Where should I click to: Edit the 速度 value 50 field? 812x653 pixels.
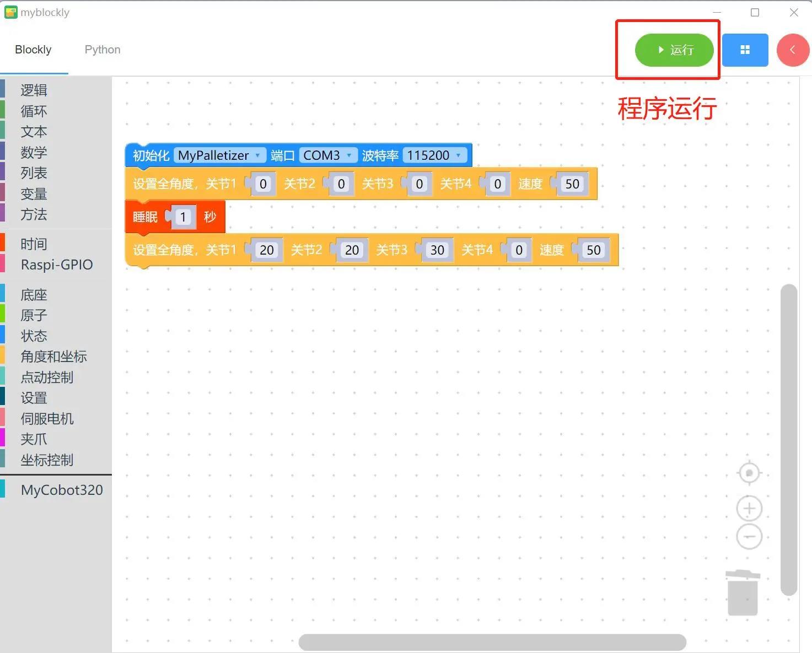pyautogui.click(x=572, y=184)
